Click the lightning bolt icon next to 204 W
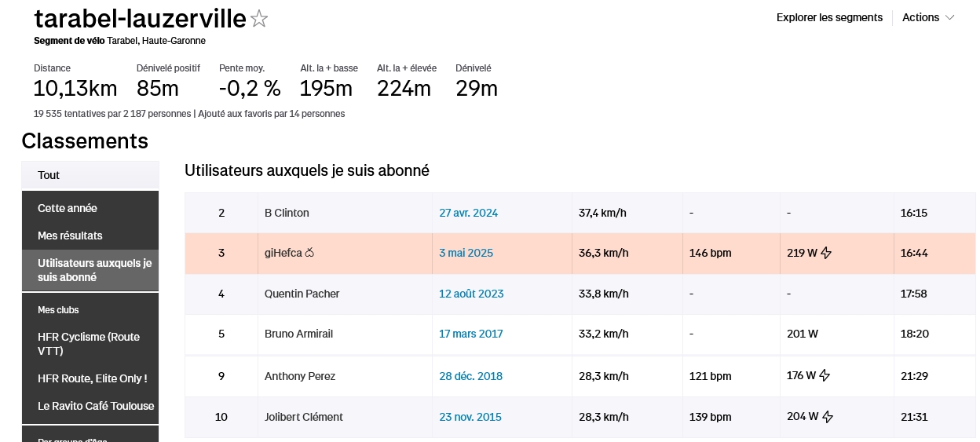The height and width of the screenshot is (442, 980). click(827, 417)
